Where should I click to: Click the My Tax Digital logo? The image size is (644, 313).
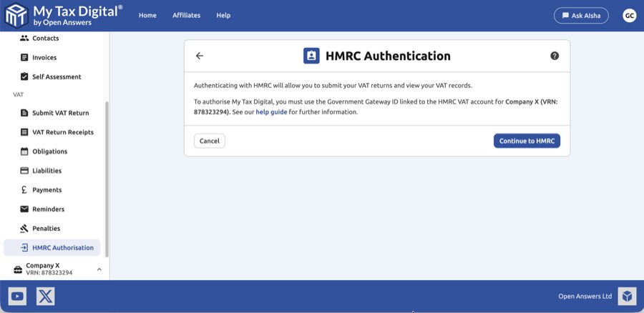(64, 16)
